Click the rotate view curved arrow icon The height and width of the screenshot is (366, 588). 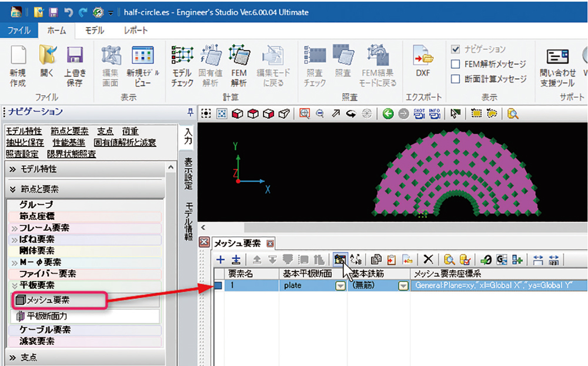(x=351, y=113)
